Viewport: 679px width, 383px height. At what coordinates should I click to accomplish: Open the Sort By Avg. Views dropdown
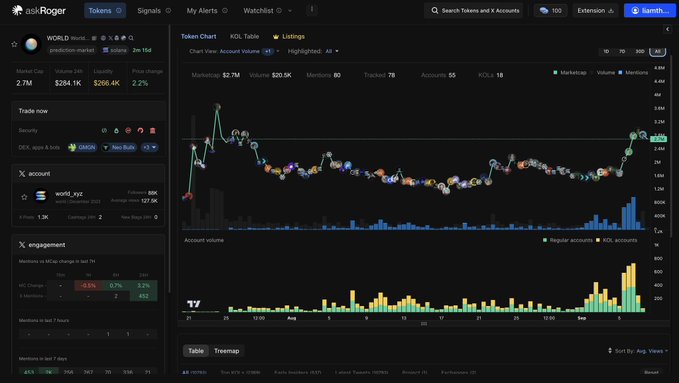click(x=641, y=351)
